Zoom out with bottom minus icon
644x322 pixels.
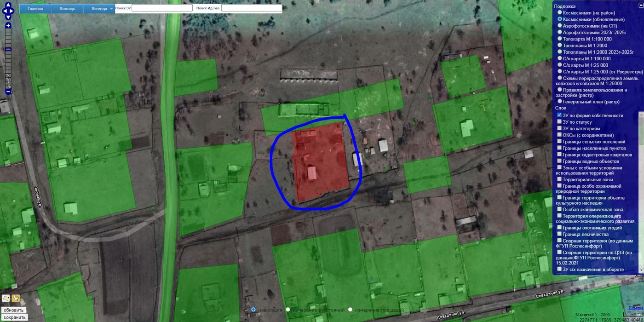click(x=8, y=92)
